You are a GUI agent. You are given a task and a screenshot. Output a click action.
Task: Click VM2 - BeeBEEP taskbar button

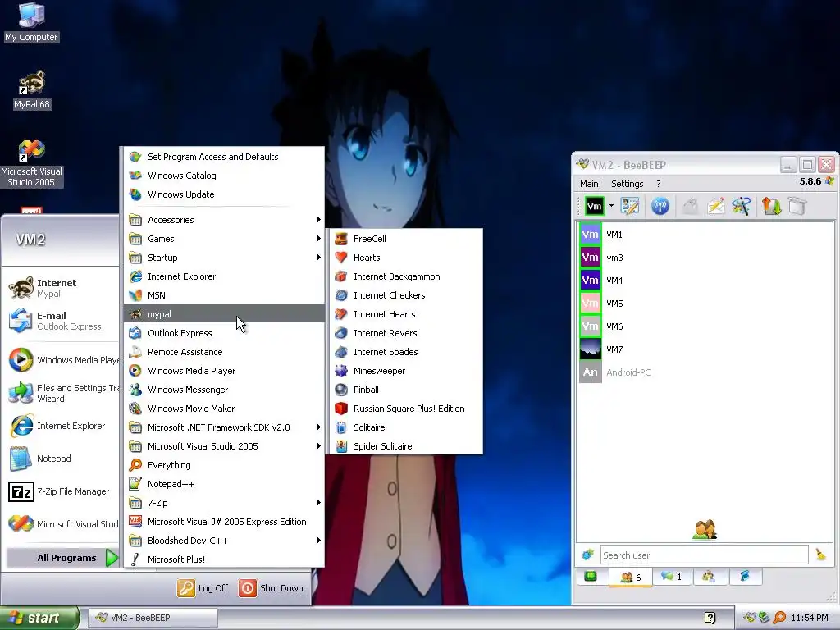coord(153,618)
